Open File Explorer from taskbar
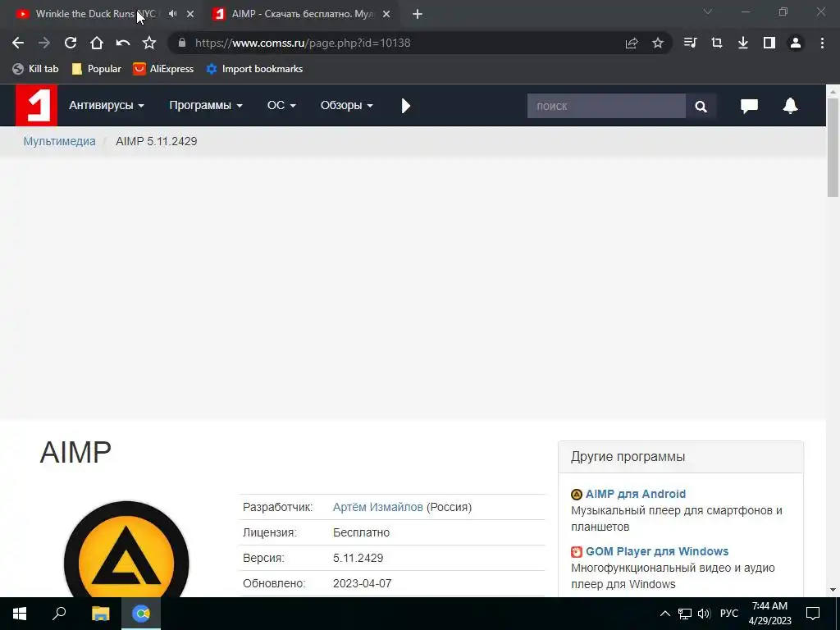Viewport: 840px width, 630px height. (100, 614)
